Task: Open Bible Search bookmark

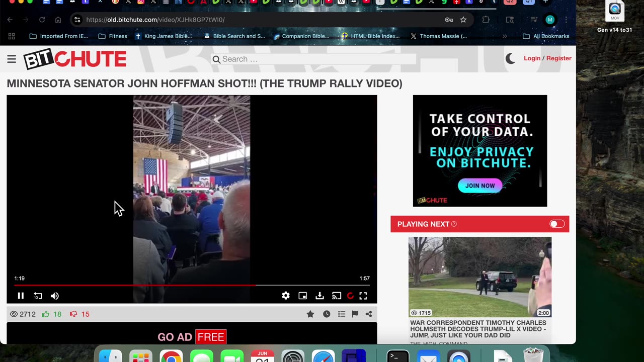Action: 234,36
